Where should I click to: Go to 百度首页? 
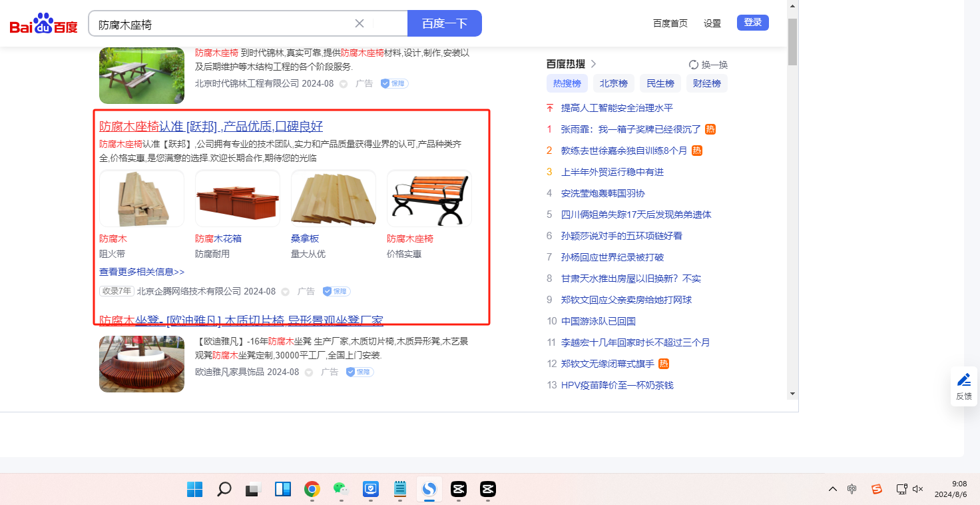[x=670, y=23]
